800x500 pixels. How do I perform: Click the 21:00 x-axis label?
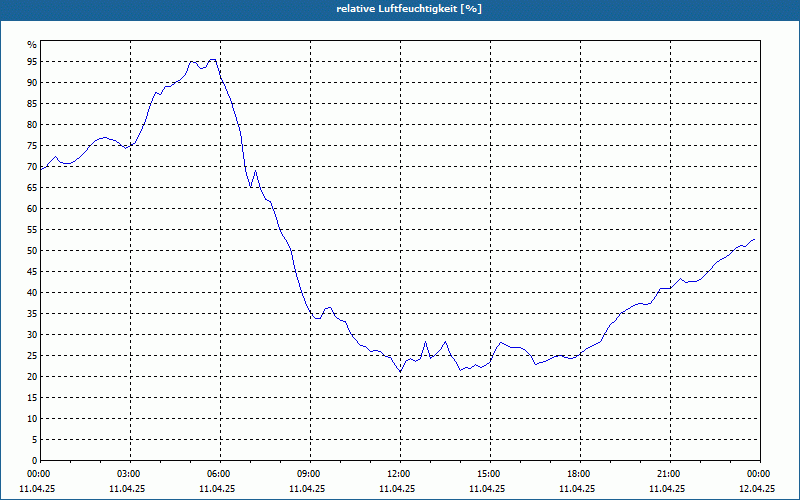pyautogui.click(x=668, y=474)
